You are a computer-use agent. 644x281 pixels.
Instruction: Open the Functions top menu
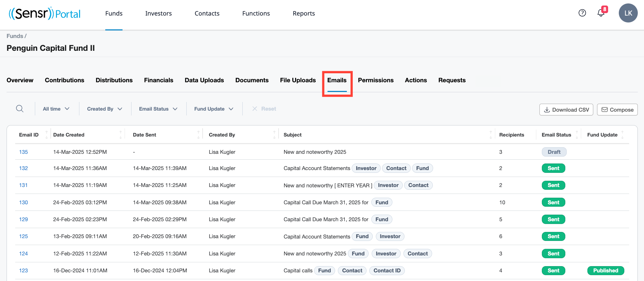[x=256, y=13]
